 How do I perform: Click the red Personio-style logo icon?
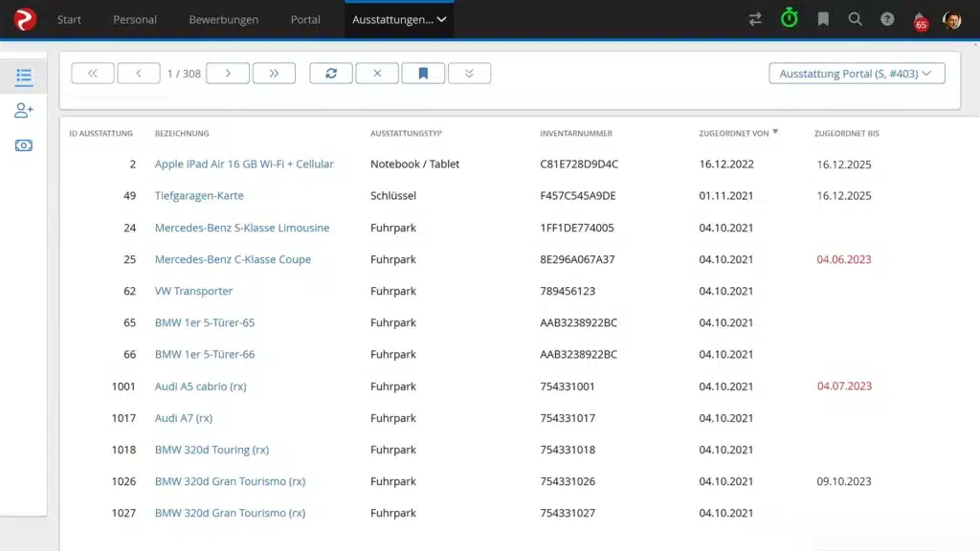tap(25, 19)
